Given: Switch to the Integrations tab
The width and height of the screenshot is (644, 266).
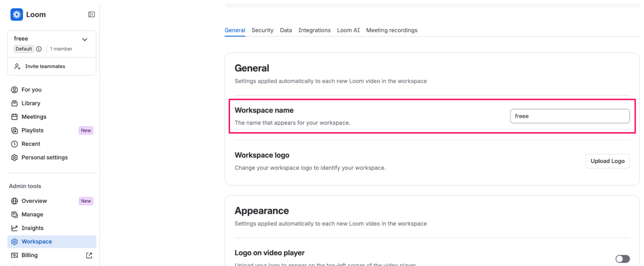Looking at the screenshot, I should coord(314,30).
